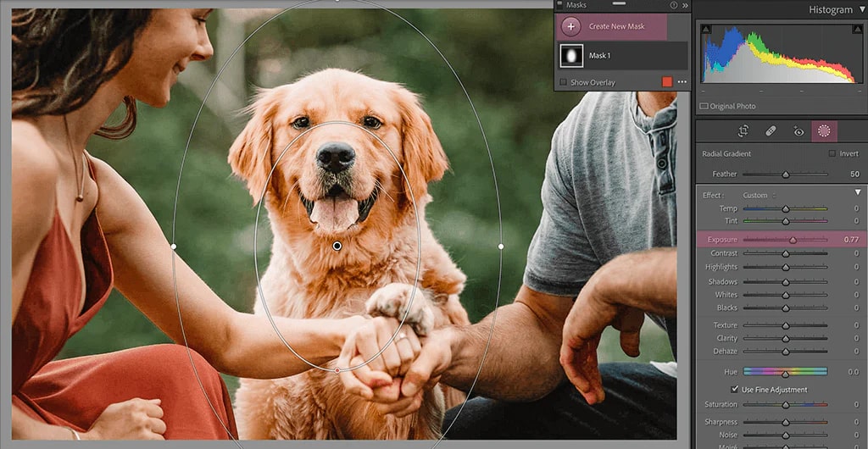
Task: Select the Red Eye Correction tool icon
Action: tap(798, 131)
